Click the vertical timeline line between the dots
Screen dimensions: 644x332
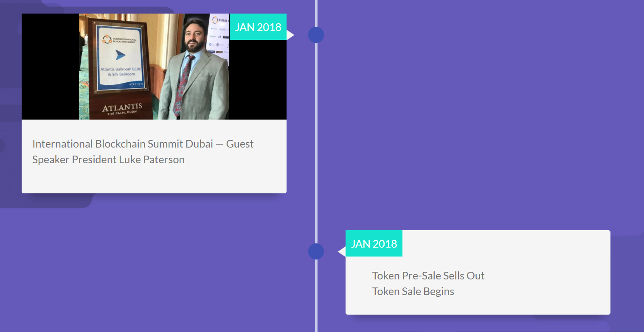(x=316, y=144)
